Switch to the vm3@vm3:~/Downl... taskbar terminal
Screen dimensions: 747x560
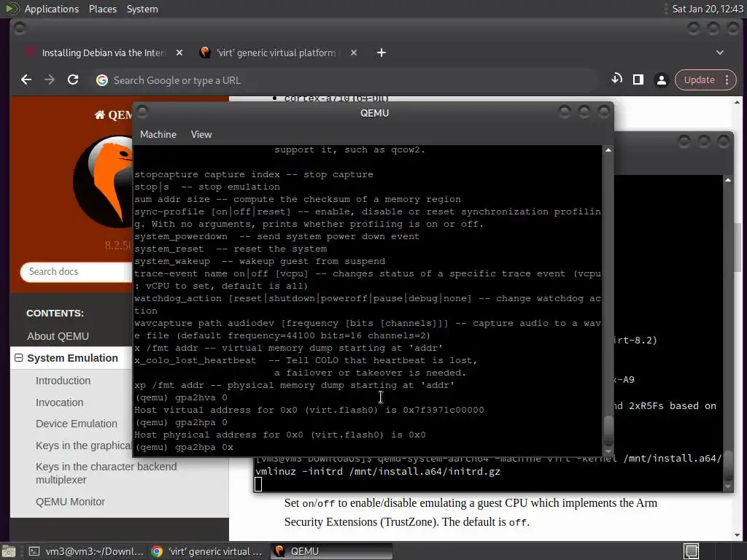(x=86, y=551)
